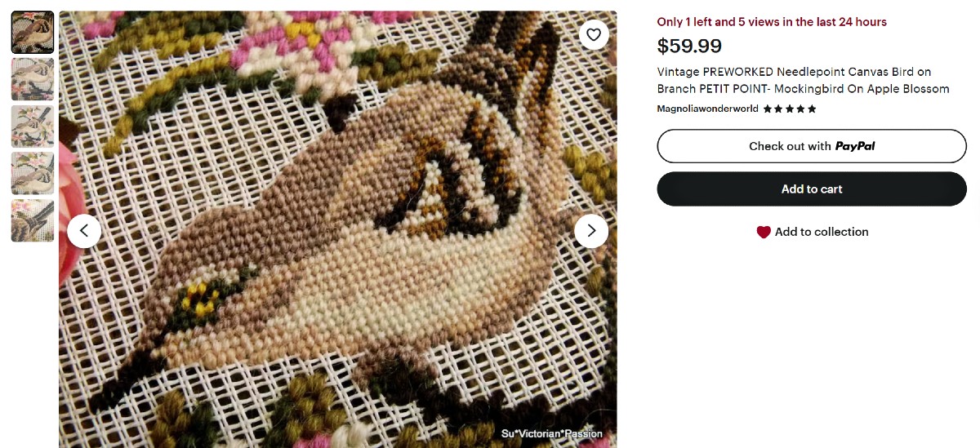Viewport: 980px width, 448px height.
Task: Click the $59.99 price
Action: (x=689, y=47)
